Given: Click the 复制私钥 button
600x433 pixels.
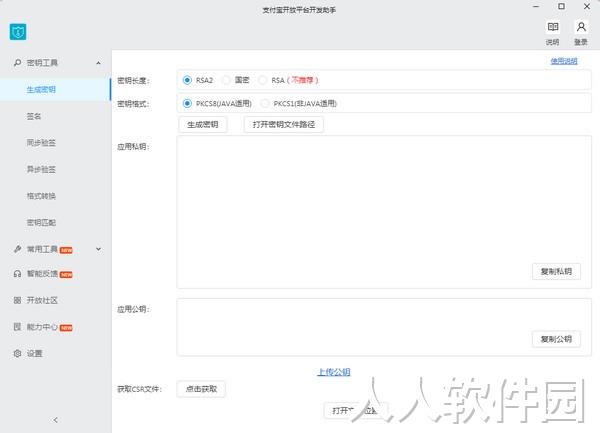Looking at the screenshot, I should 556,272.
